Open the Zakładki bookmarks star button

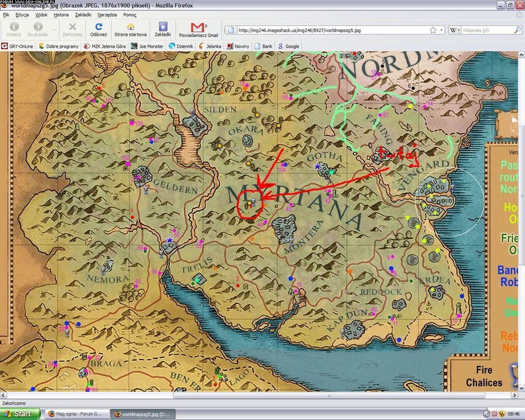click(x=163, y=29)
